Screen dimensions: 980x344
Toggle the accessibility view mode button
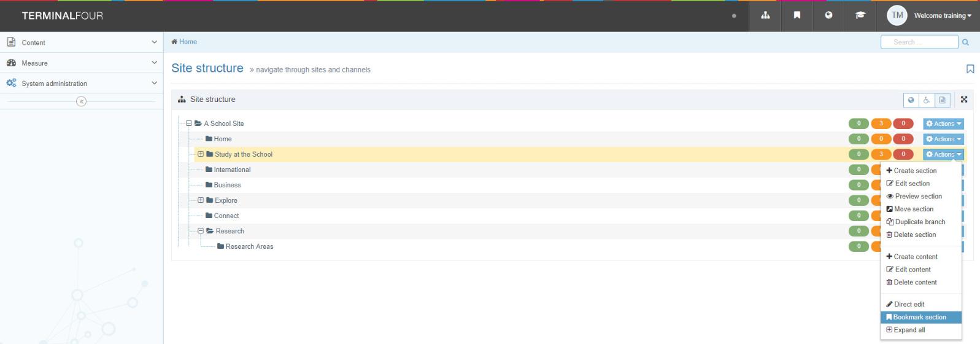point(927,100)
